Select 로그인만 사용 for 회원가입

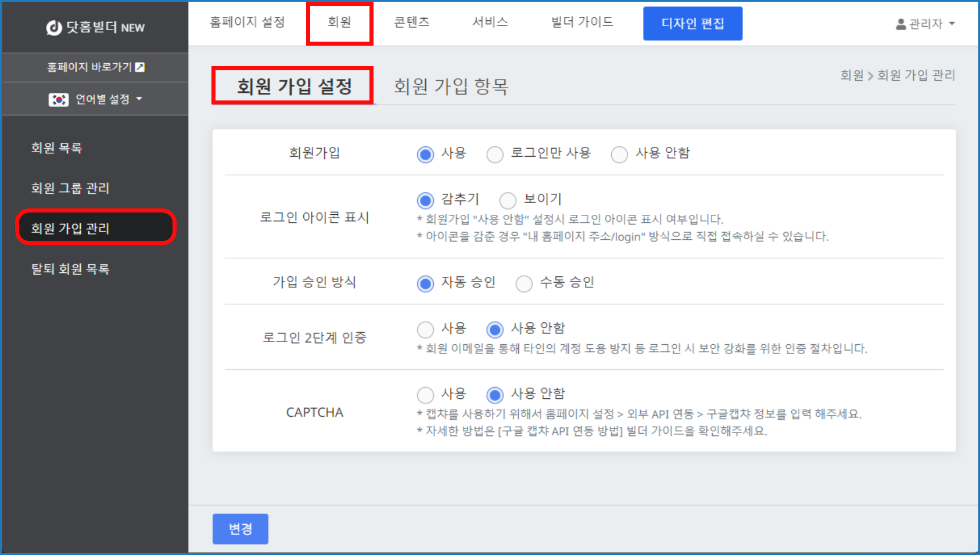pos(495,154)
